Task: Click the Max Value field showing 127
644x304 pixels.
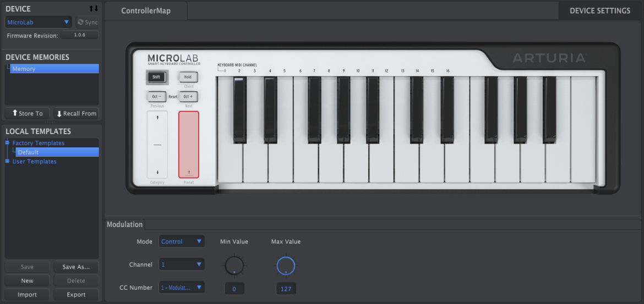Action: click(286, 289)
